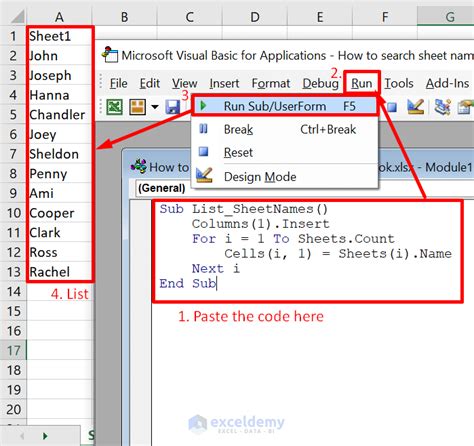Click the Select All corner triangle
The image size is (474, 446).
tap(17, 16)
